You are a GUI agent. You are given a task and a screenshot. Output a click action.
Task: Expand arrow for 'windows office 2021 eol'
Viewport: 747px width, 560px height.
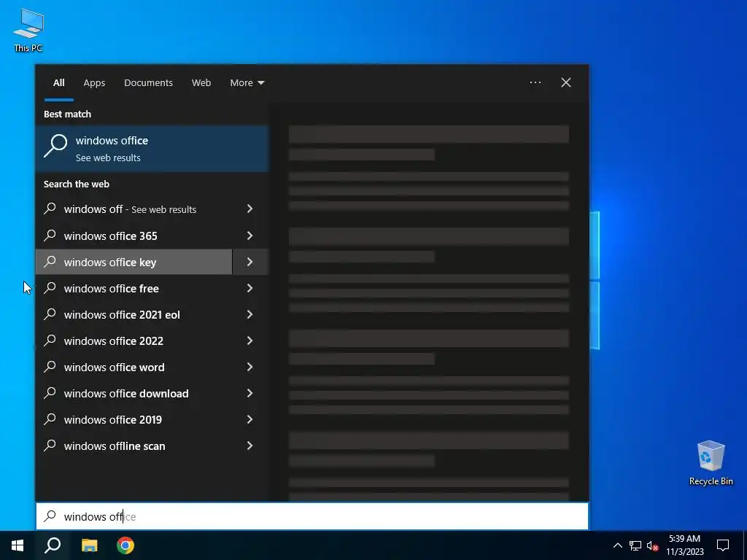250,314
